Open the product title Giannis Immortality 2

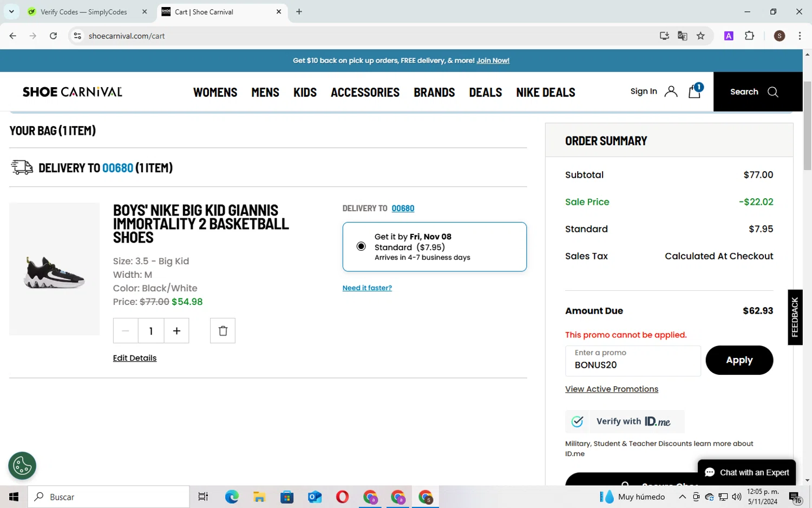[201, 224]
